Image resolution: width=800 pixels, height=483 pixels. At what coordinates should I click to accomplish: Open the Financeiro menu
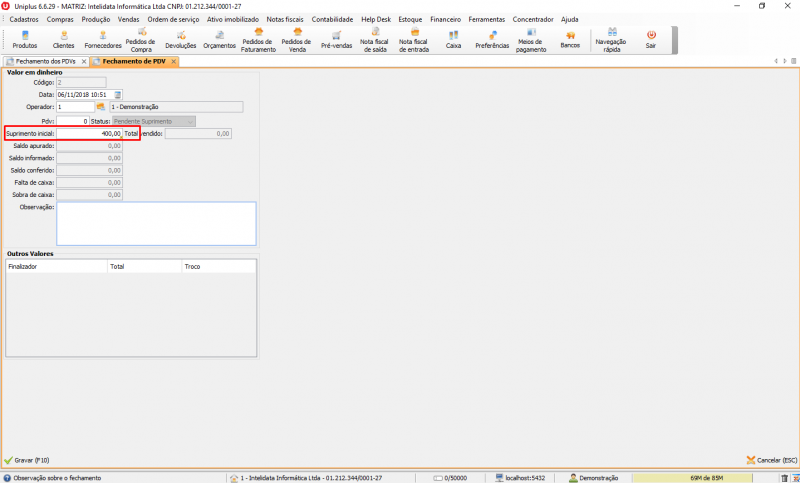(445, 19)
